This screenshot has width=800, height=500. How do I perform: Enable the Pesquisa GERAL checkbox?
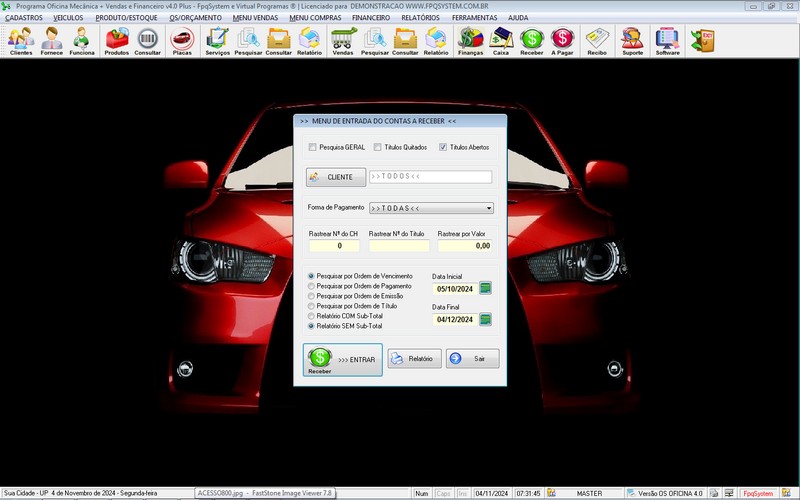point(313,147)
